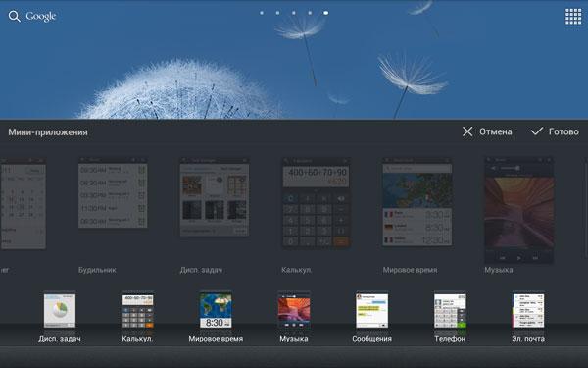Go to the first home screen page dot
Viewport: 588px width, 368px height.
point(262,13)
